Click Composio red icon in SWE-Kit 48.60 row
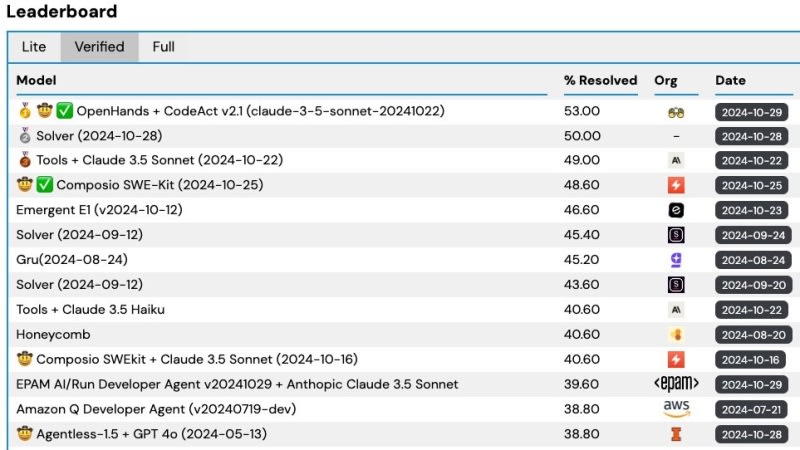The image size is (800, 450). click(x=675, y=185)
